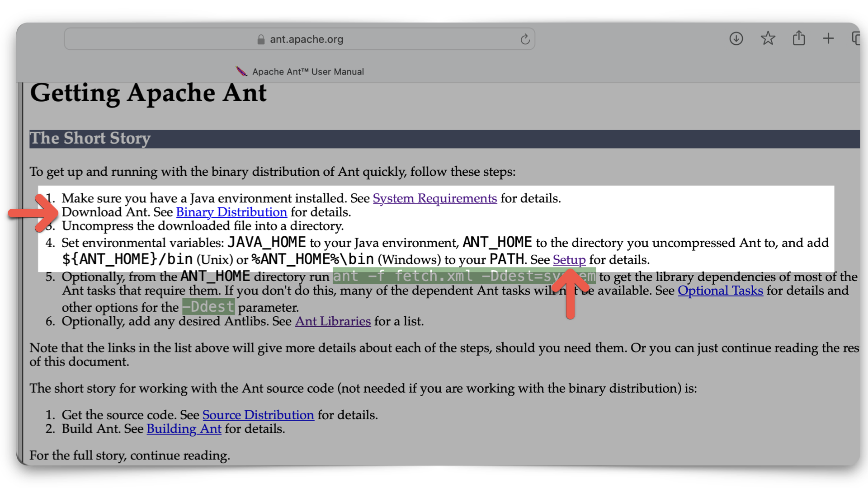868x488 pixels.
Task: Open the Setup link for PATH details
Action: pos(569,260)
